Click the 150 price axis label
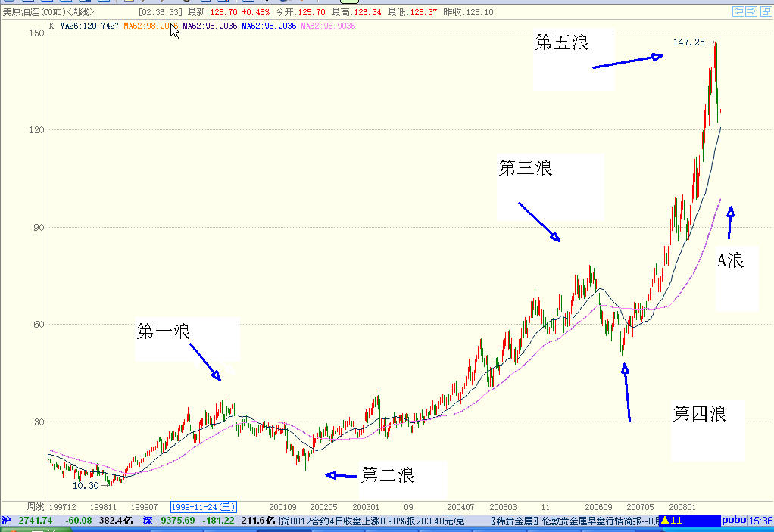Viewport: 774px width, 532px height. (36, 33)
